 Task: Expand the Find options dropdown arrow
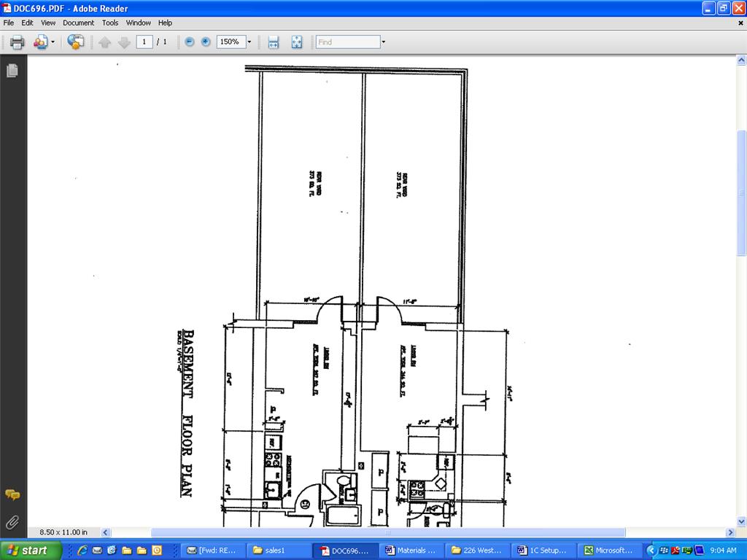(384, 42)
